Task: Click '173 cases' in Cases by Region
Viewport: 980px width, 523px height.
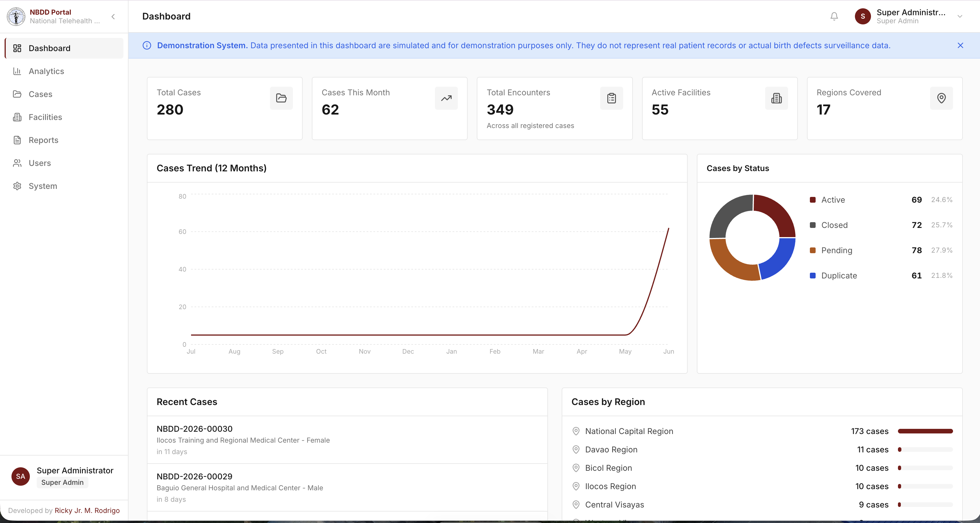Action: (870, 431)
